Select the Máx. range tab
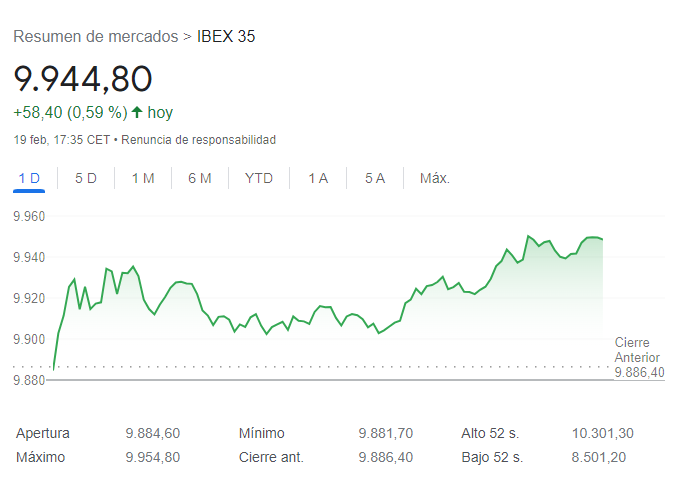Screen dimensions: 675x481 [x=435, y=179]
